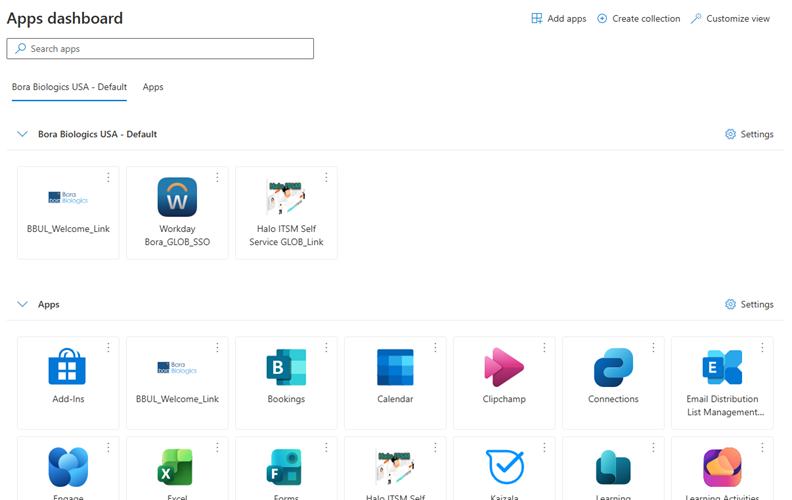Viewport: 792px width, 500px height.
Task: Launch Clipchamp
Action: pos(505,383)
